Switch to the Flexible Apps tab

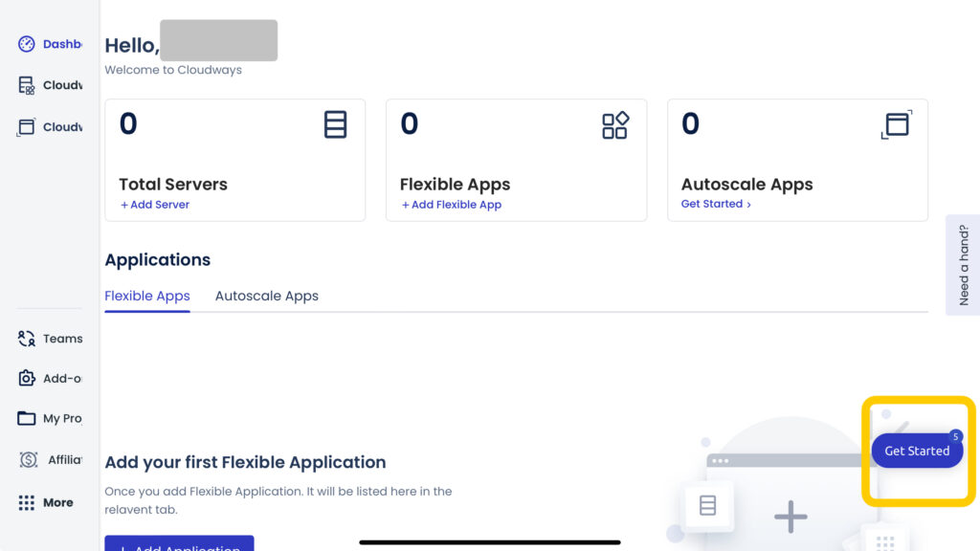pyautogui.click(x=146, y=297)
